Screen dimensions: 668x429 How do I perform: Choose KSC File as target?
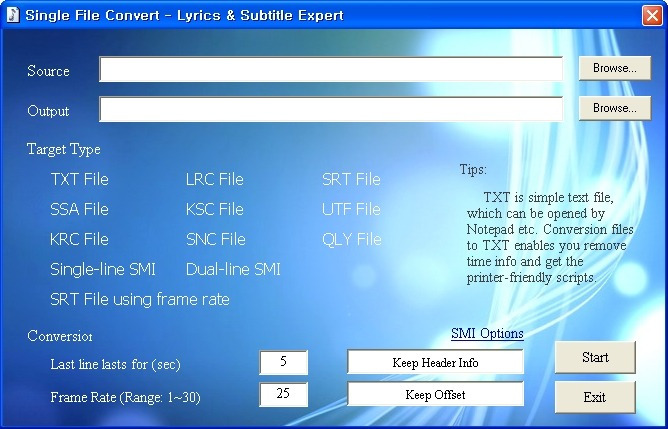coord(215,209)
